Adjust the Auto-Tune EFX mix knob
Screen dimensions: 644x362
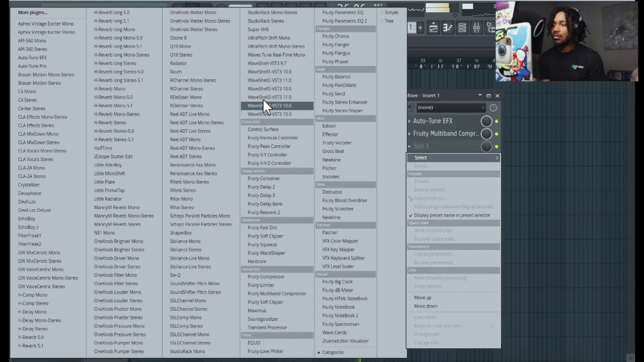click(x=486, y=121)
